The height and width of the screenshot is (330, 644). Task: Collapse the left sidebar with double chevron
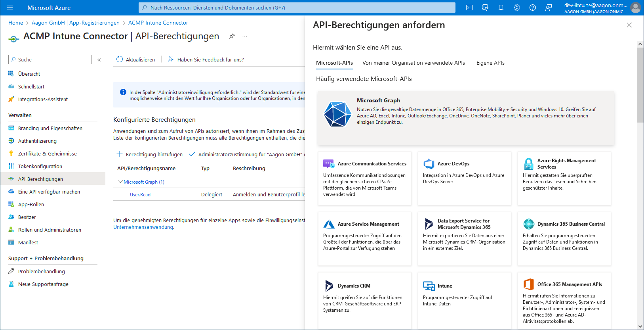[99, 60]
